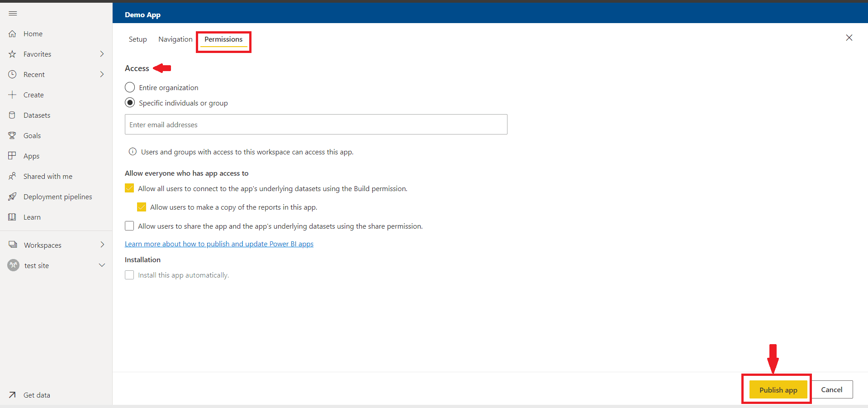Screen dimensions: 868x408
Task: Click the Create plus icon
Action: click(13, 95)
